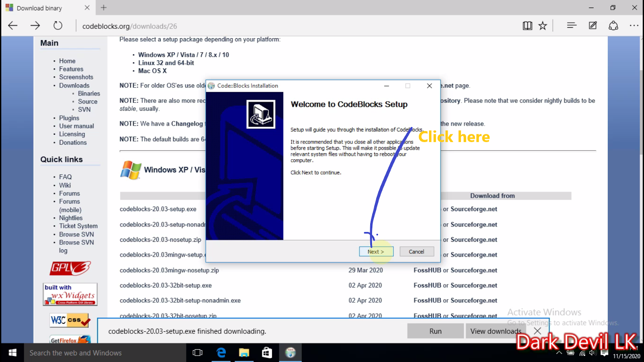The image size is (644, 362).
Task: Open Nightlies quick link
Action: pyautogui.click(x=71, y=218)
